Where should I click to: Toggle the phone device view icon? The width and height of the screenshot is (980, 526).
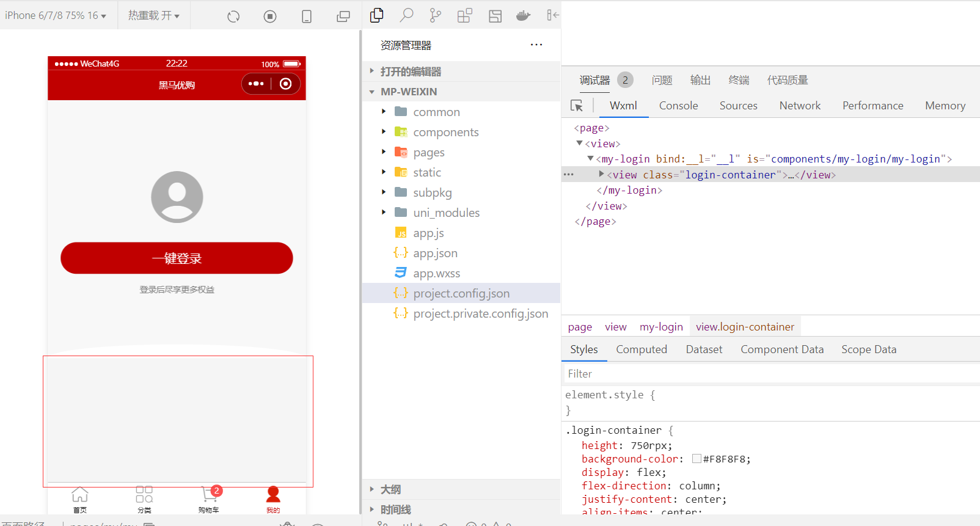pyautogui.click(x=307, y=16)
